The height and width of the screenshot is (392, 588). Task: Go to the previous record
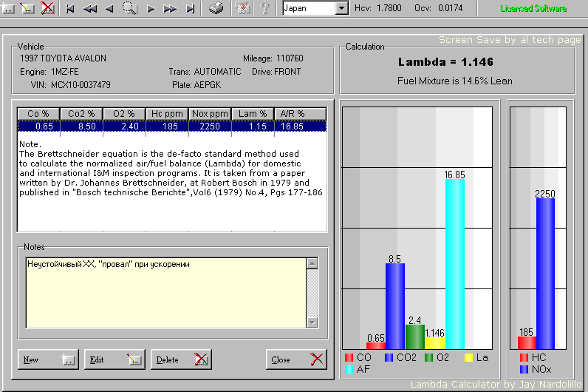[109, 9]
